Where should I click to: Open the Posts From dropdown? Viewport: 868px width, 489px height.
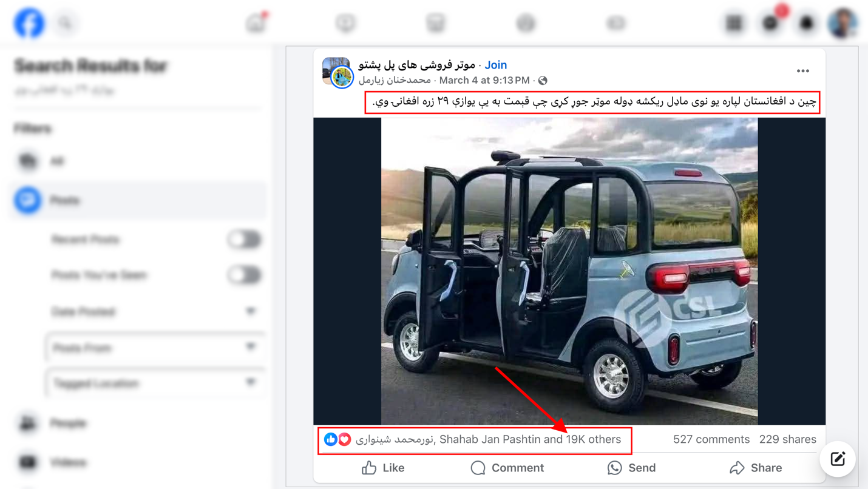pyautogui.click(x=154, y=348)
